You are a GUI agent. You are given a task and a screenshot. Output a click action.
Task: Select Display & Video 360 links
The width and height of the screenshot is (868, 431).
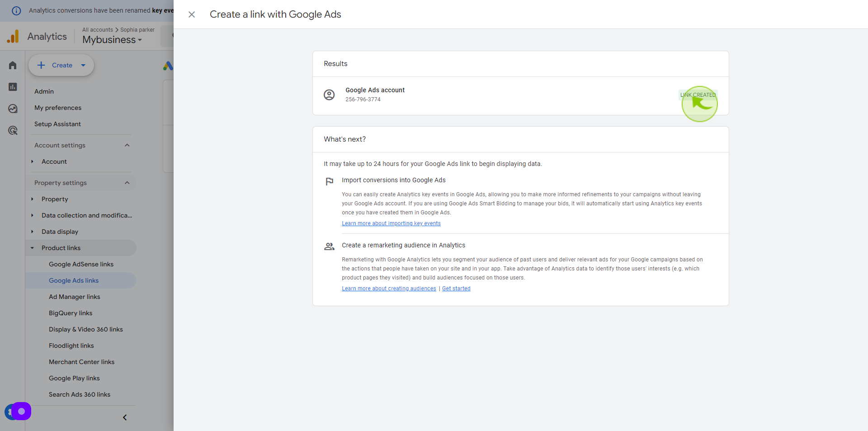point(86,329)
